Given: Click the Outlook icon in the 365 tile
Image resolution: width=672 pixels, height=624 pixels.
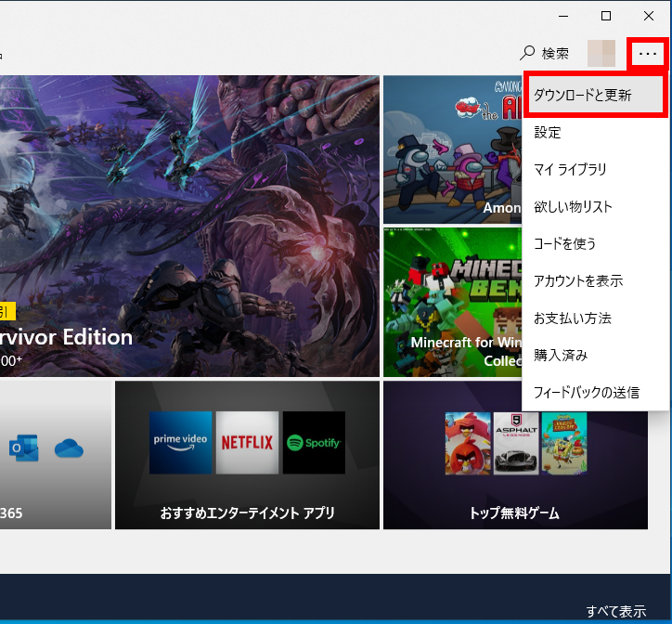Looking at the screenshot, I should [23, 448].
